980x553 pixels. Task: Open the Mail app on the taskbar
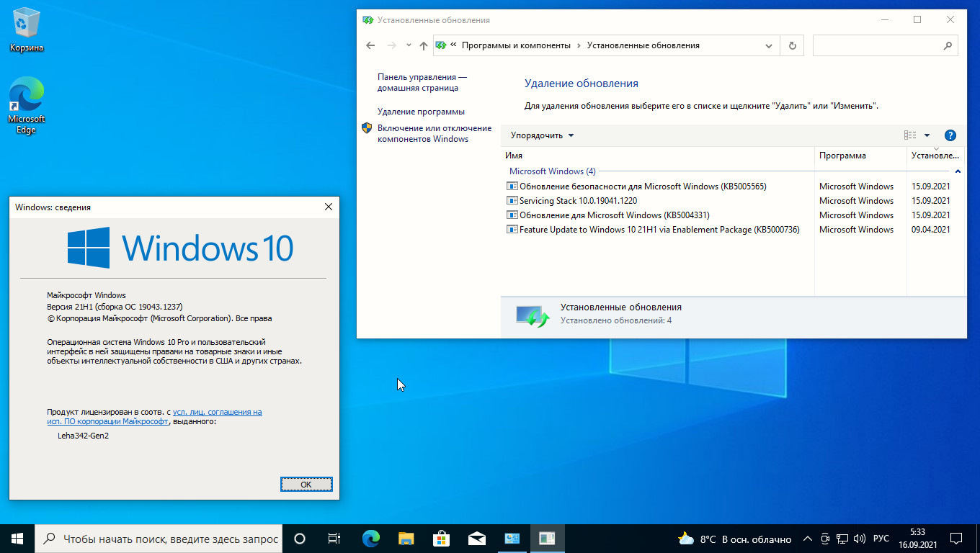[x=476, y=539]
